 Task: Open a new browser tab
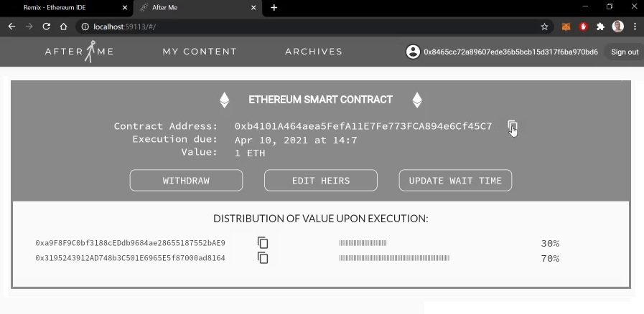(x=274, y=8)
